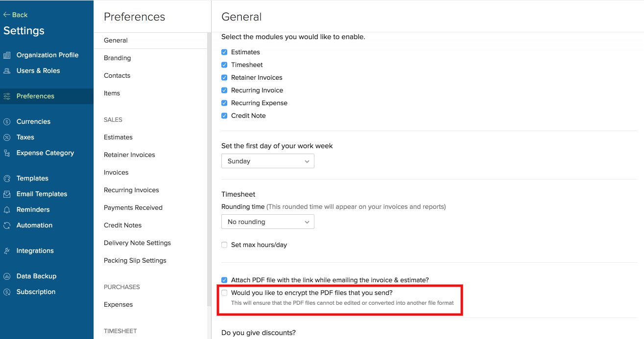Uncheck the Estimates module checkbox
Image resolution: width=644 pixels, height=339 pixels.
pyautogui.click(x=224, y=52)
